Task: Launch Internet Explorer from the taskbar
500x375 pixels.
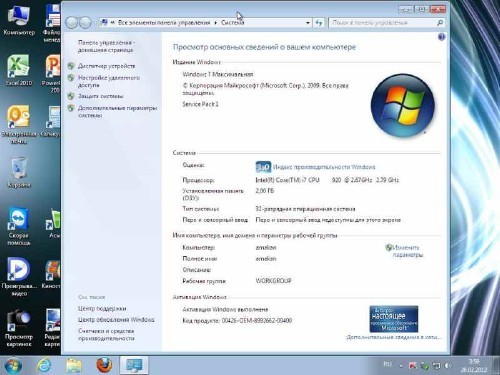Action: [x=44, y=365]
